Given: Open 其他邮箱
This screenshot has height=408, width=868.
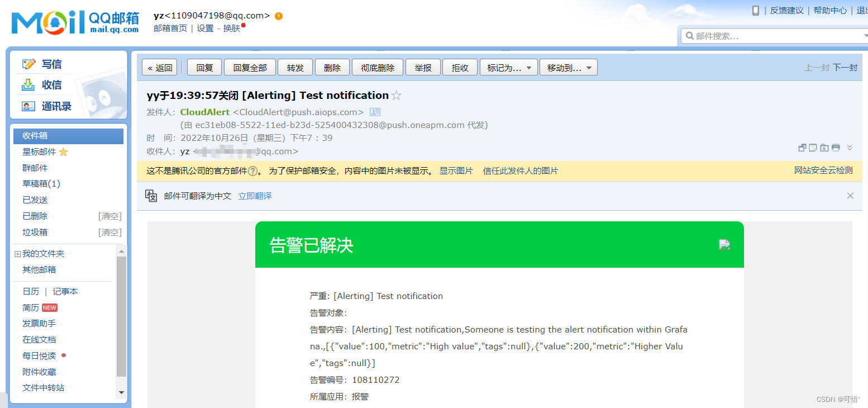Looking at the screenshot, I should 39,270.
